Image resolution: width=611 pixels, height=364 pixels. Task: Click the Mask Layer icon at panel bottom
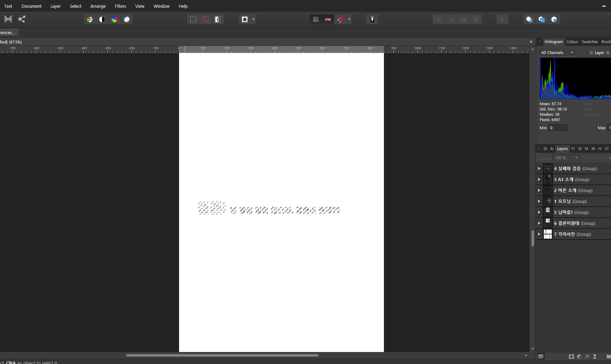(x=571, y=357)
